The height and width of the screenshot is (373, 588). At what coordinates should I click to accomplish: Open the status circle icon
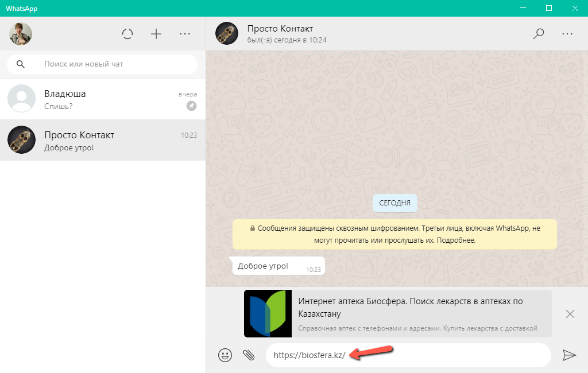point(127,34)
